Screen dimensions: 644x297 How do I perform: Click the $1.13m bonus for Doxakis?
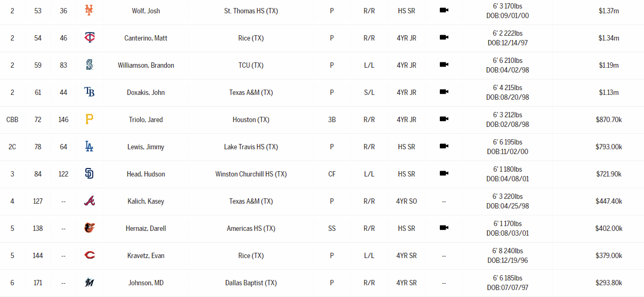608,92
